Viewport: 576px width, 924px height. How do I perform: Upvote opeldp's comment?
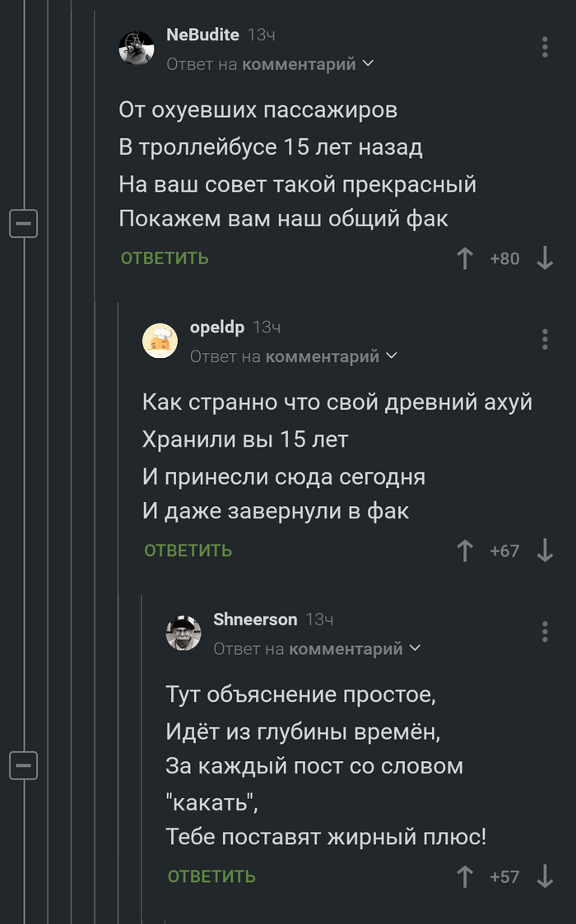[465, 551]
